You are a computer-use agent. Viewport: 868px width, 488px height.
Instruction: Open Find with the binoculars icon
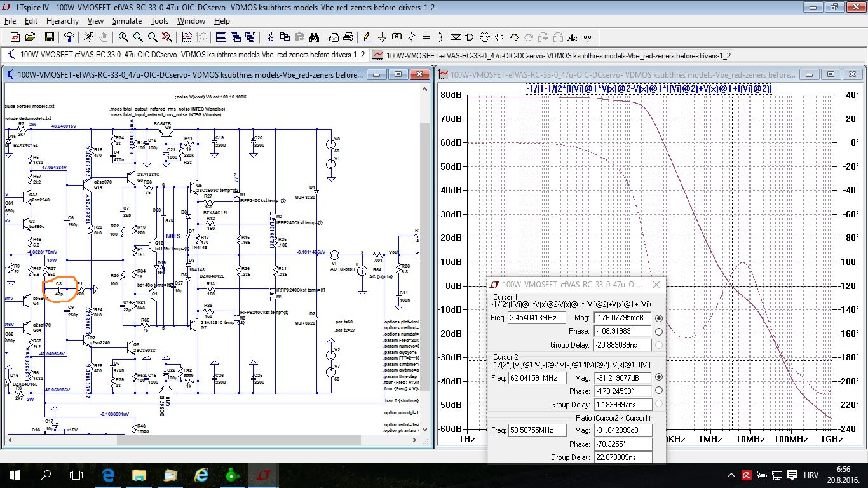pos(315,37)
